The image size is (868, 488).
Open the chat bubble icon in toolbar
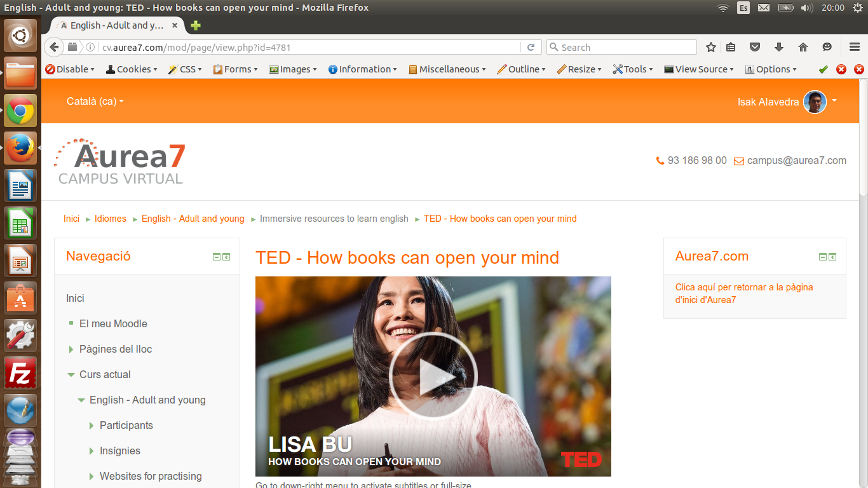coord(827,47)
